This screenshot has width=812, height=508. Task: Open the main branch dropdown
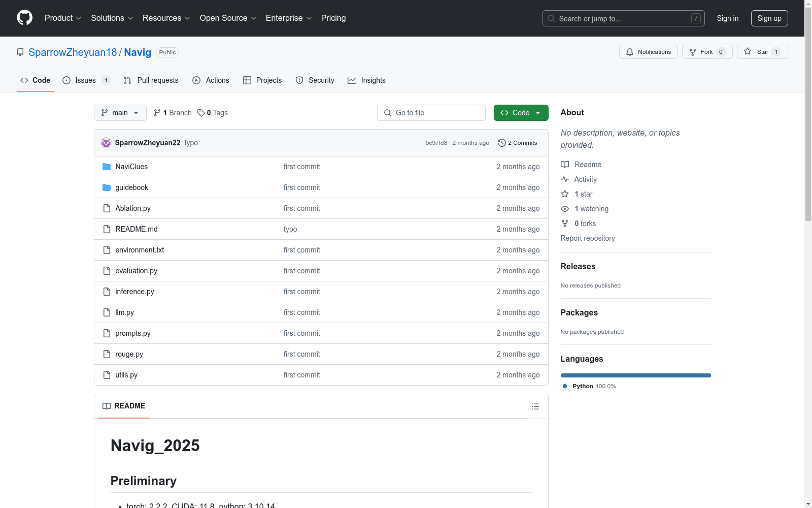(120, 113)
